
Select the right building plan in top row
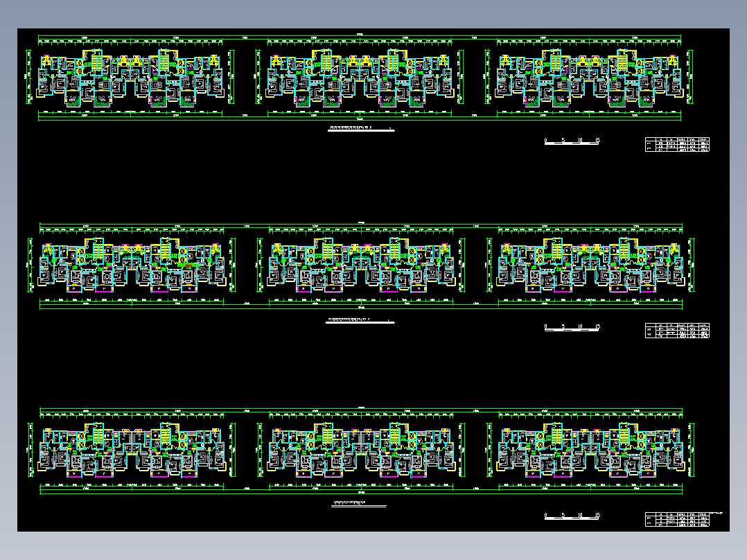point(589,78)
